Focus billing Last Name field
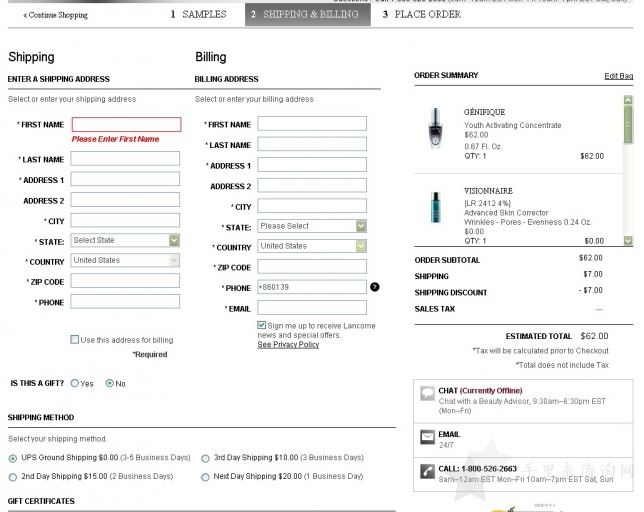 312,144
